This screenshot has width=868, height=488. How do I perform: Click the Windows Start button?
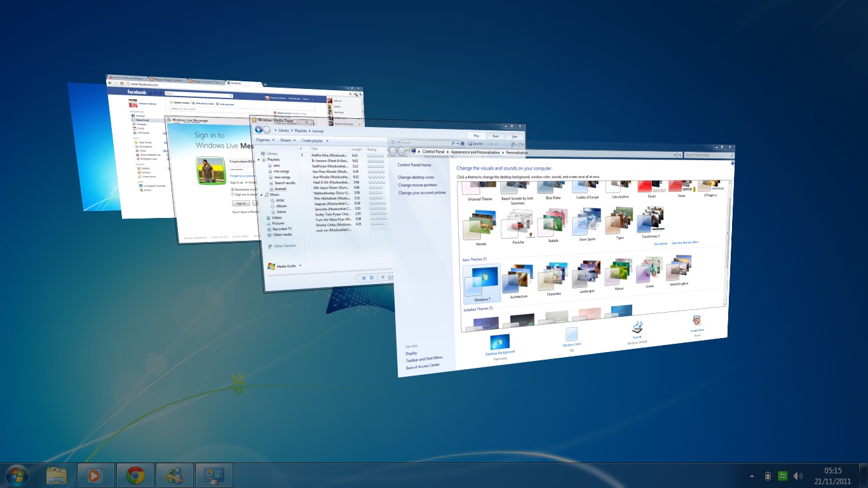pyautogui.click(x=17, y=475)
